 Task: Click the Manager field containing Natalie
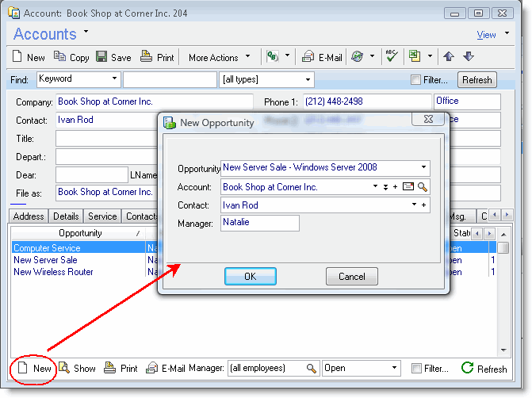(x=259, y=224)
